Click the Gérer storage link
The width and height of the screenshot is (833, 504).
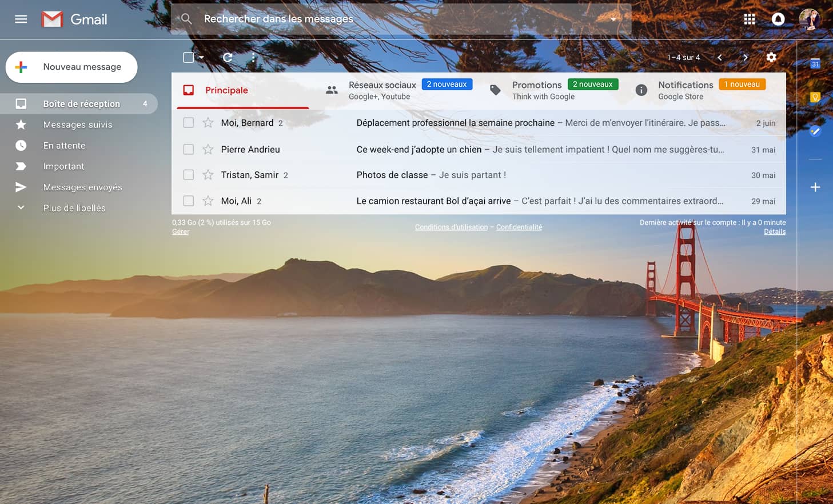(181, 231)
